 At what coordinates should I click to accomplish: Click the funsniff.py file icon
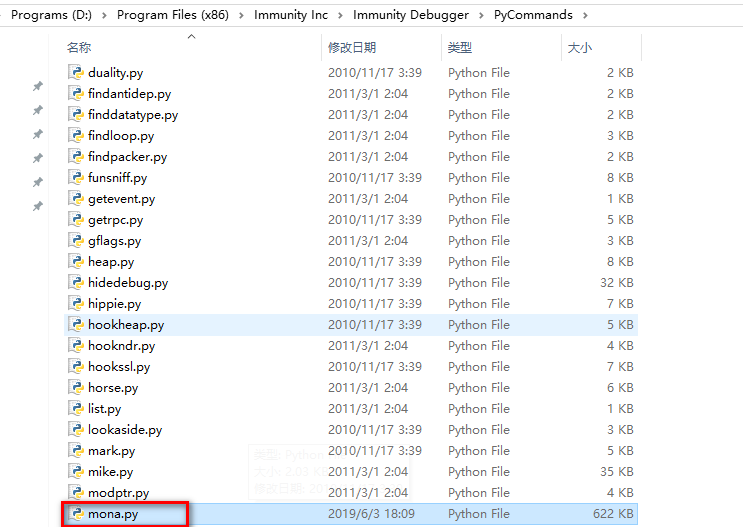[76, 177]
